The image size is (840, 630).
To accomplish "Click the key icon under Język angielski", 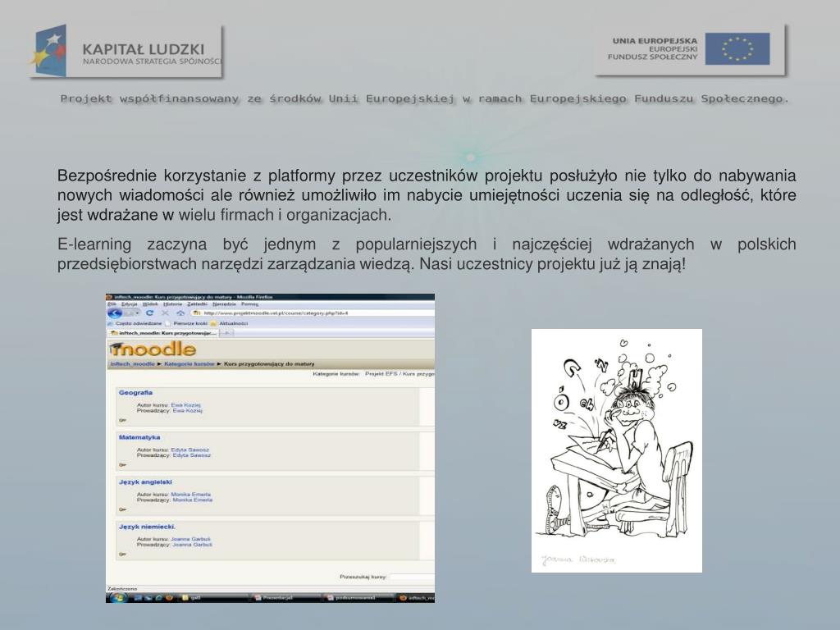I will click(x=122, y=509).
